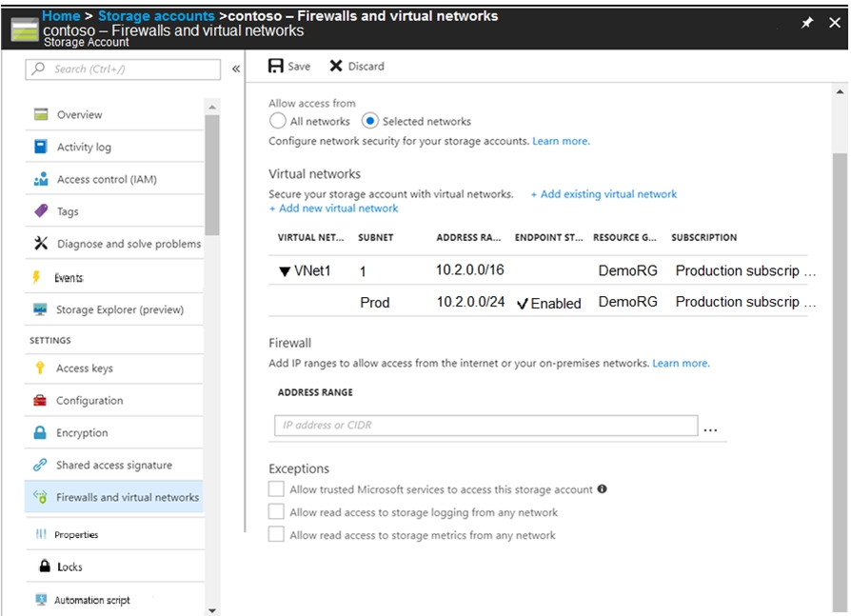Screen dimensions: 851x616
Task: Click Learn more link under Firewall
Action: coord(682,363)
